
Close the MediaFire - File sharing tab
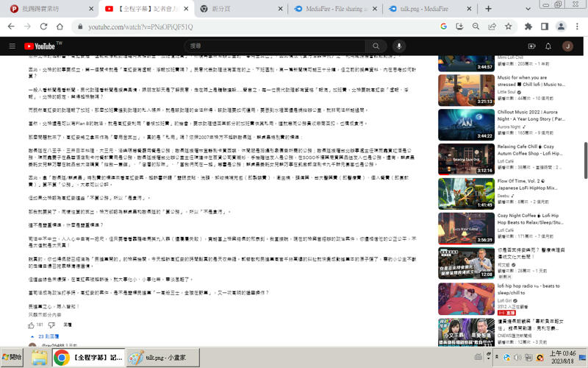[375, 9]
